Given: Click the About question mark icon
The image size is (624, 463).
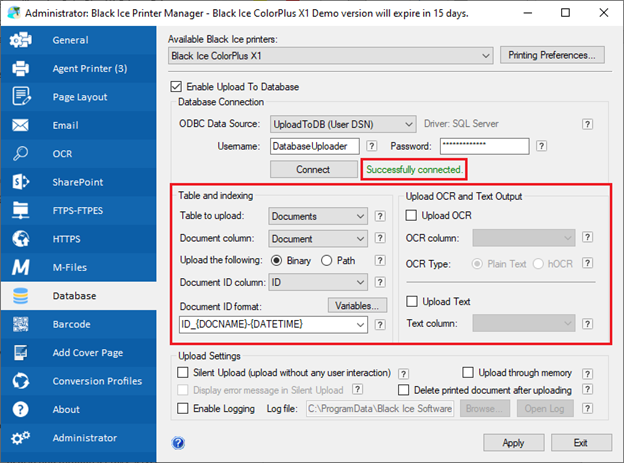Looking at the screenshot, I should 21,409.
